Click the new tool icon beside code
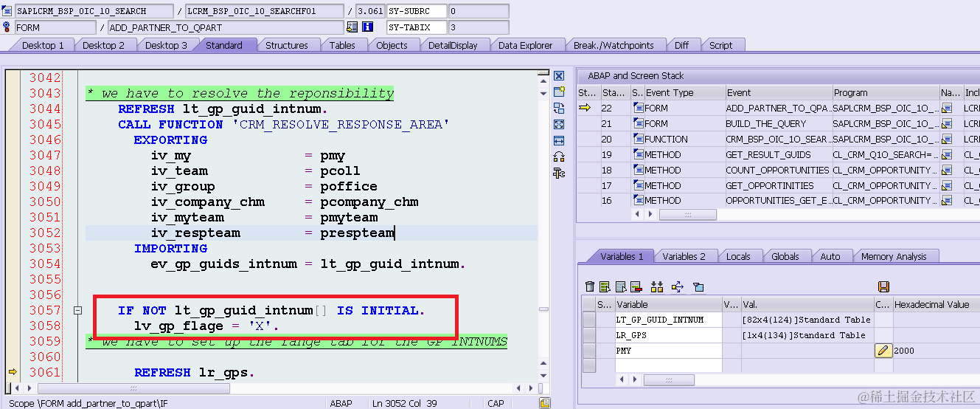The height and width of the screenshot is (409, 980). pyautogui.click(x=559, y=92)
